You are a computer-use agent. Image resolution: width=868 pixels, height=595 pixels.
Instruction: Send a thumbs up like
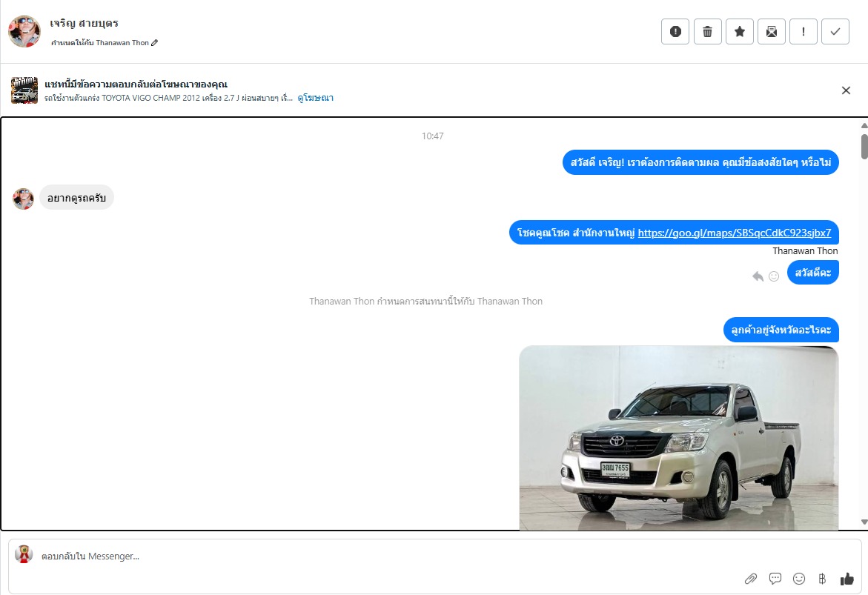847,579
